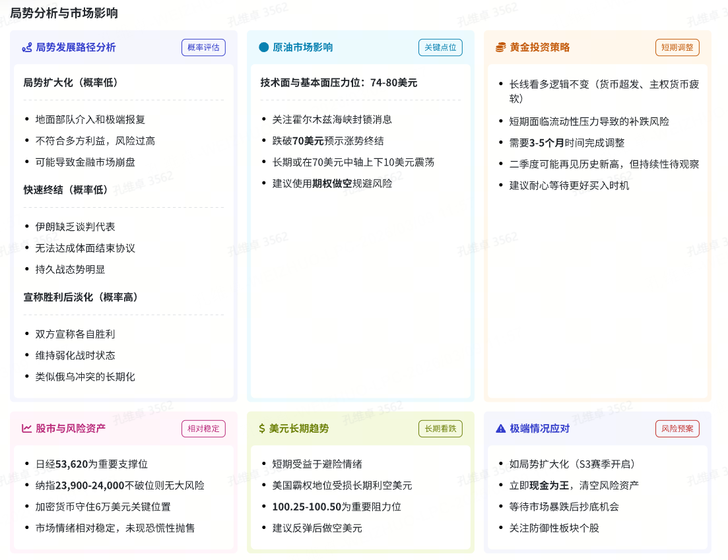Click the bullet 长期或在70美元中轴上下10美元震荡
Image resolution: width=728 pixels, height=560 pixels.
click(353, 162)
